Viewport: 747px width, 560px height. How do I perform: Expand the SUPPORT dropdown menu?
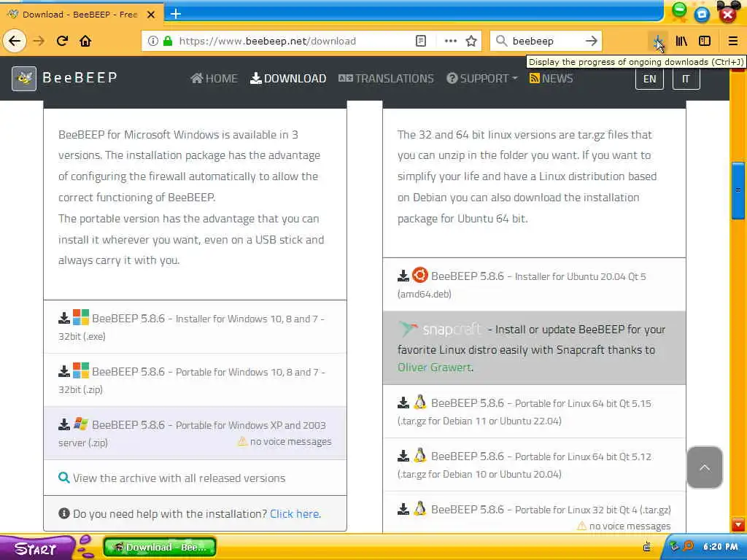click(x=481, y=78)
